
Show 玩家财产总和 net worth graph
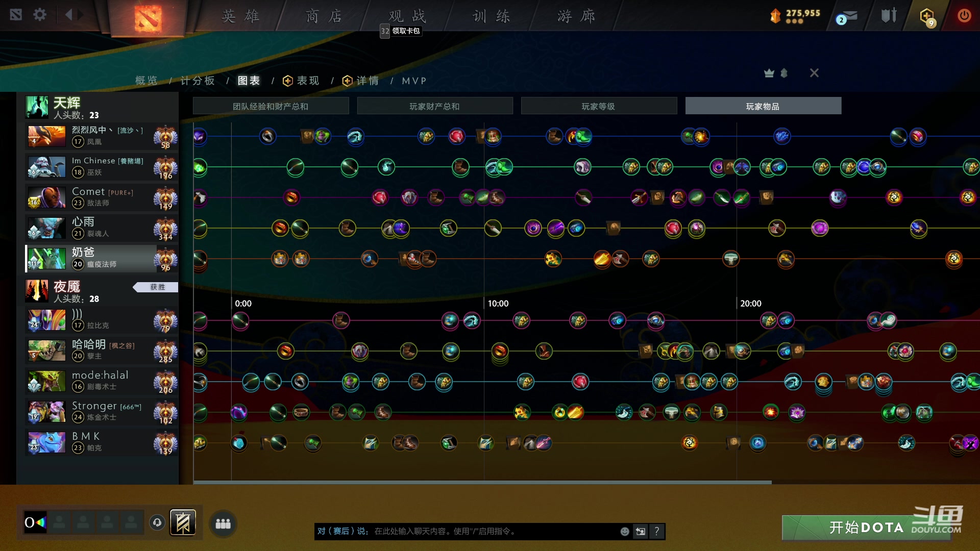click(435, 106)
